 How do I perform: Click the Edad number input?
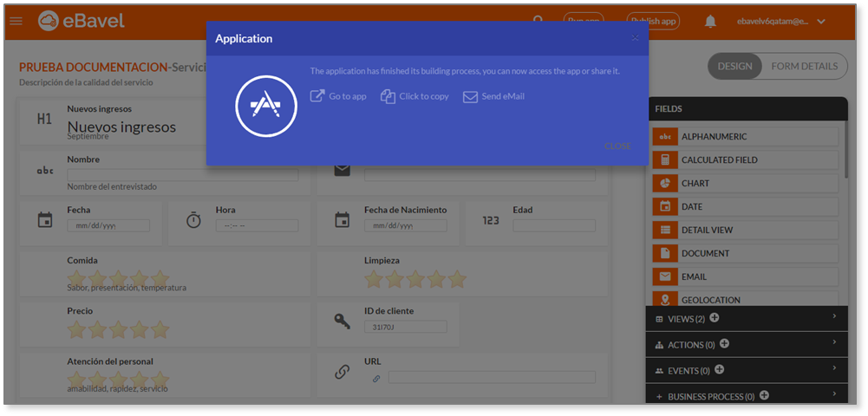pyautogui.click(x=554, y=225)
